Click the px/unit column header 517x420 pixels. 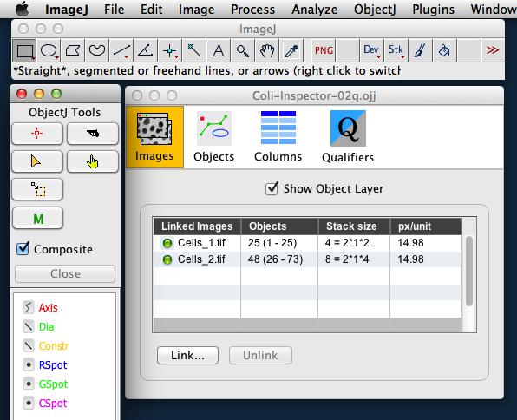(426, 226)
